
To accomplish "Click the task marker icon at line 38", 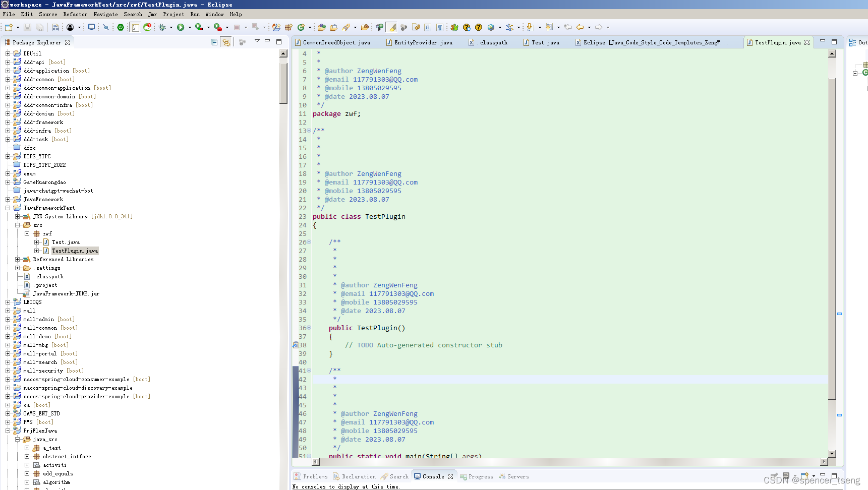I will pyautogui.click(x=296, y=345).
